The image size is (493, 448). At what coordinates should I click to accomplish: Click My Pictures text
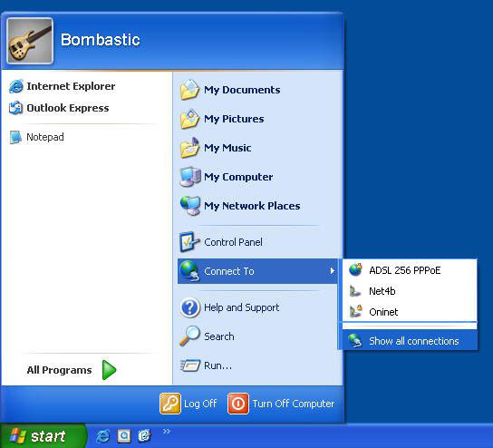pos(234,119)
